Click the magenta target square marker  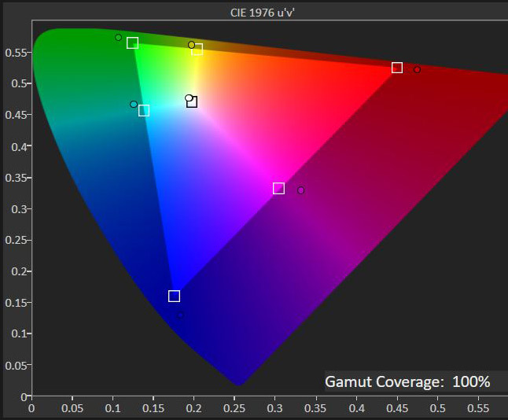[x=279, y=188]
